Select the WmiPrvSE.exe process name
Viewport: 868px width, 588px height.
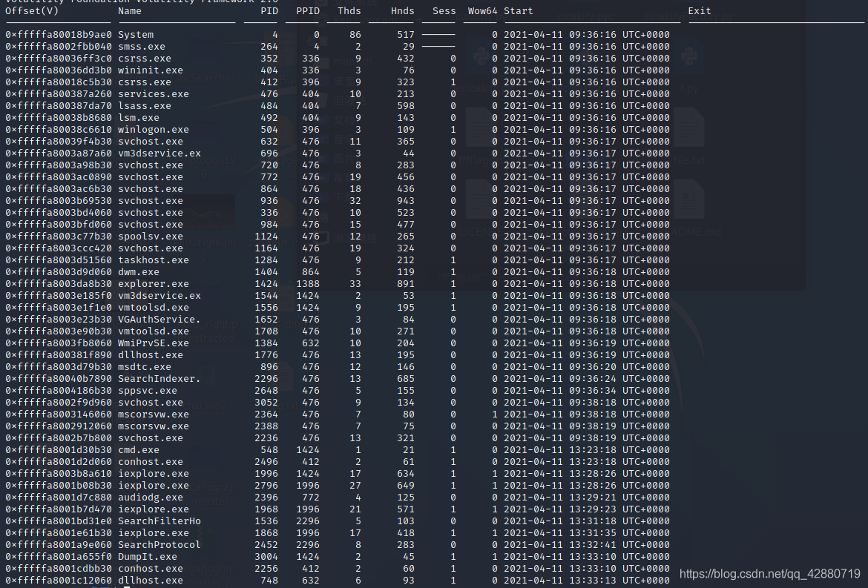(x=154, y=343)
